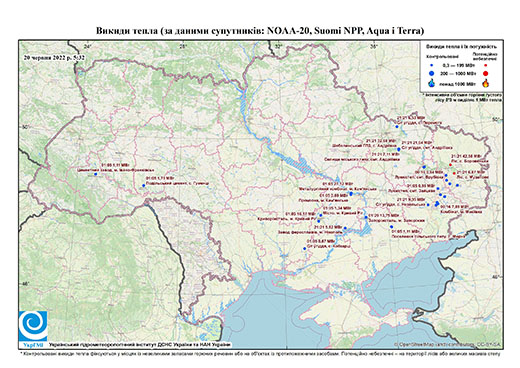
Task: Click the small blue dot in legend
Action: tap(432, 65)
